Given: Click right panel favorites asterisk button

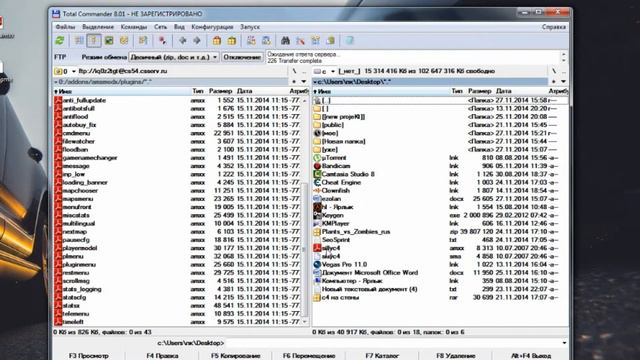Looking at the screenshot, I should (x=554, y=82).
